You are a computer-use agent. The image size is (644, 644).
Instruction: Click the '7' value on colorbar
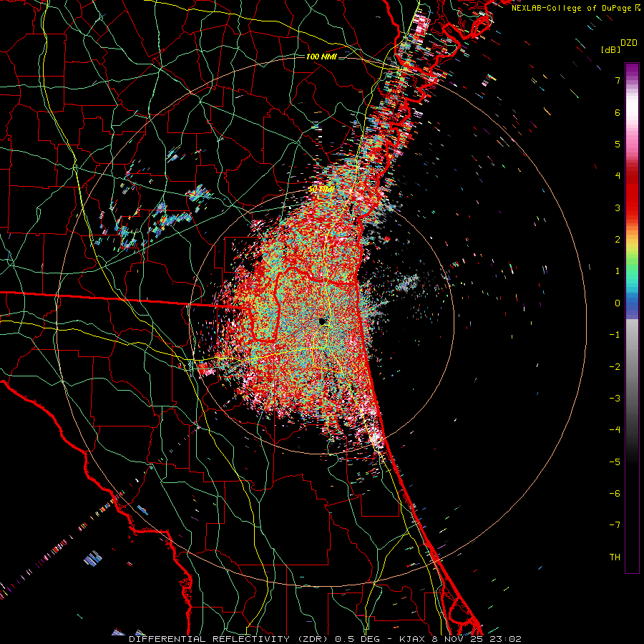click(618, 80)
